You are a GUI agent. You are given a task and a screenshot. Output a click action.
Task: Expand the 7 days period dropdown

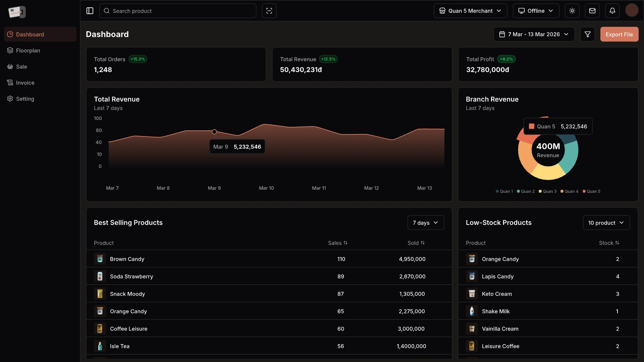point(426,223)
